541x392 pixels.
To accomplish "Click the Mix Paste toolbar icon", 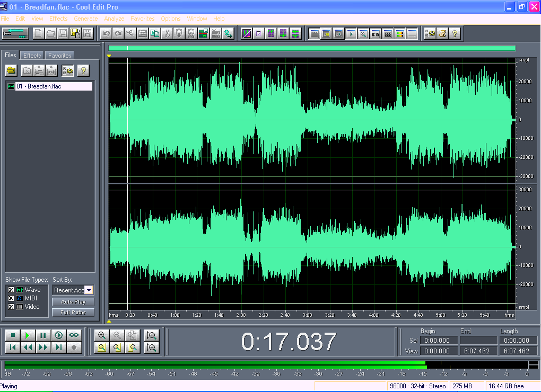I will click(191, 33).
